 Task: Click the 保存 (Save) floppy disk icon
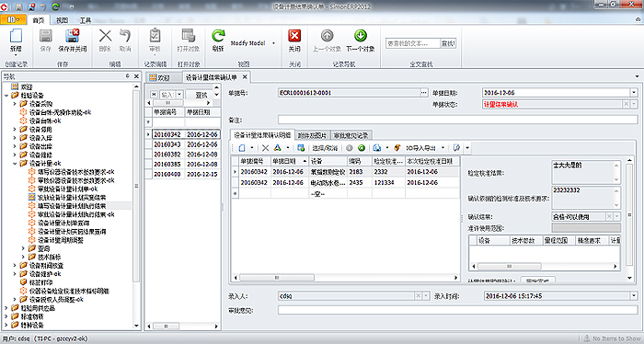click(x=46, y=36)
